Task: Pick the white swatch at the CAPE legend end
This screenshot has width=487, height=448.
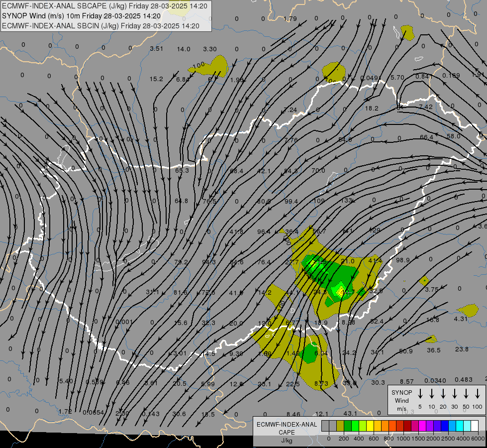Action: 475,426
